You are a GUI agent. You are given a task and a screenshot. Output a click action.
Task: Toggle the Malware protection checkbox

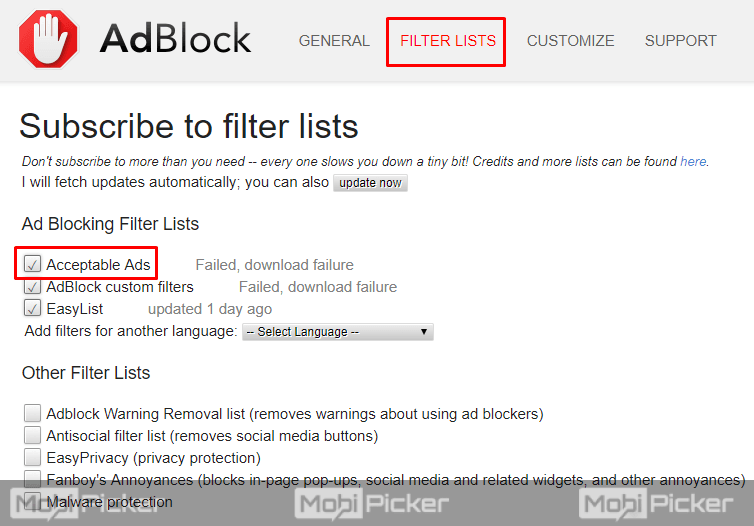click(x=32, y=501)
